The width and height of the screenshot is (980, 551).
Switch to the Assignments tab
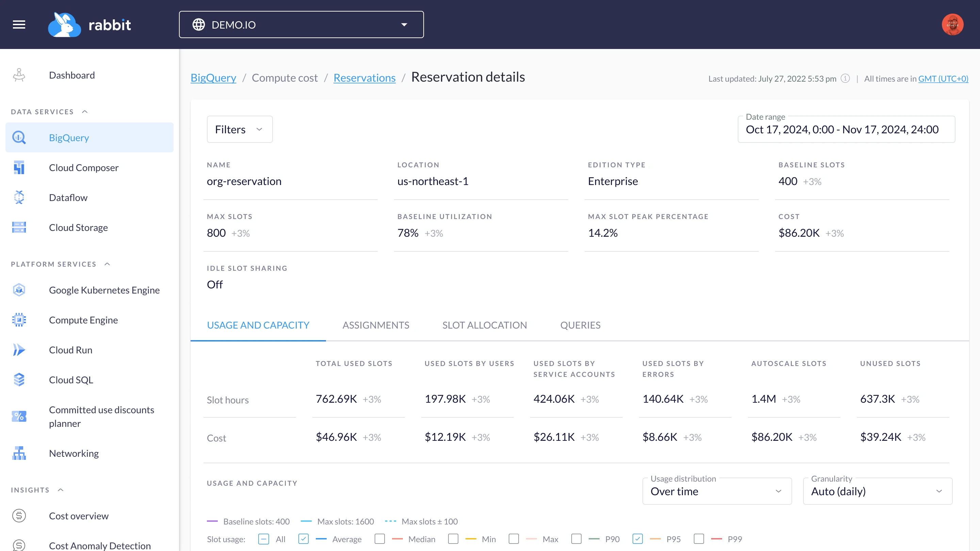[375, 325]
